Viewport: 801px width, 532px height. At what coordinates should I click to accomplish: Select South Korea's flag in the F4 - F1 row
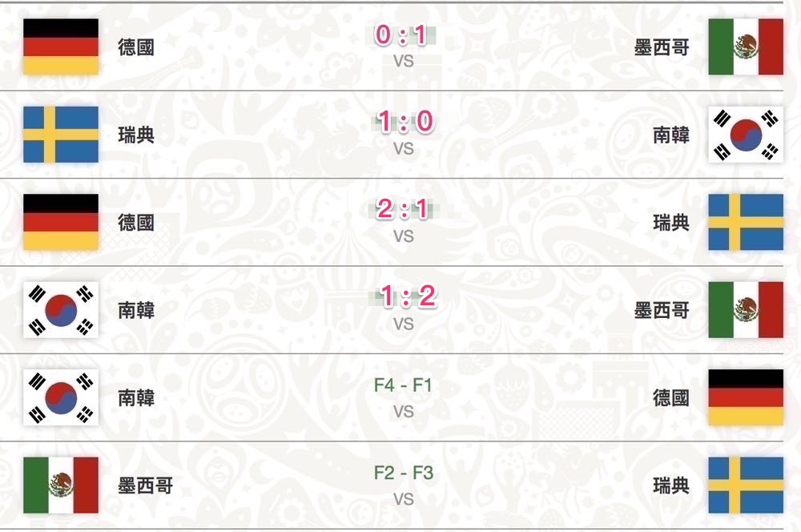[61, 397]
